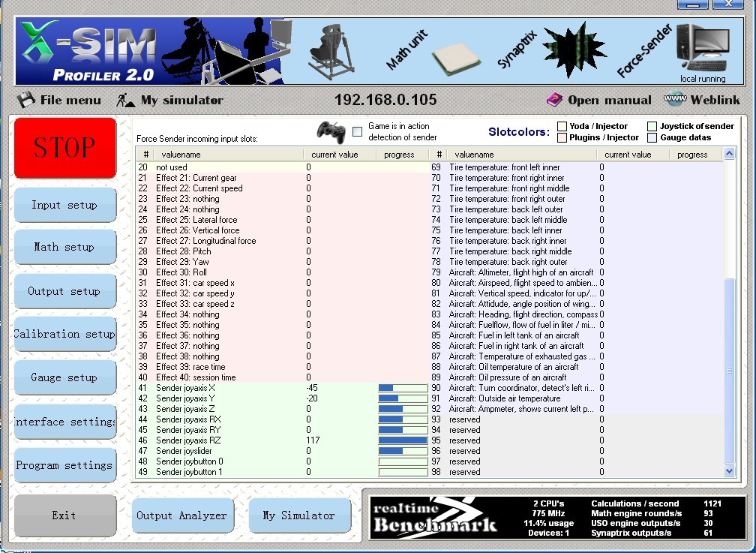Image resolution: width=756 pixels, height=553 pixels.
Task: Click the value 117 for joyaxis RZ
Action: pyautogui.click(x=313, y=440)
